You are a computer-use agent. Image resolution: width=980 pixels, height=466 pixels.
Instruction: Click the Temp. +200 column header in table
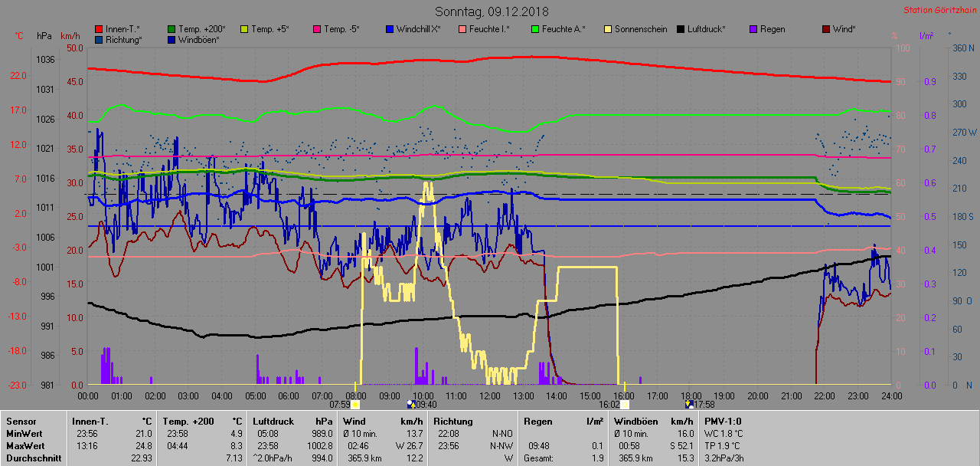coord(188,422)
